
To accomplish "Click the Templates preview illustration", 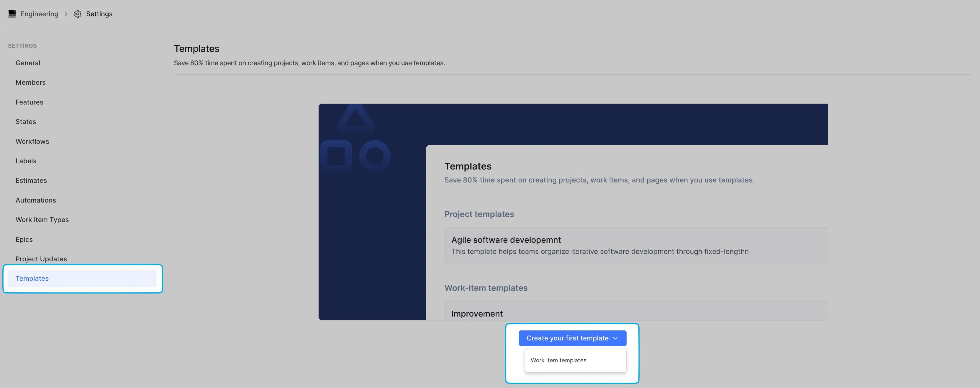I will click(573, 212).
